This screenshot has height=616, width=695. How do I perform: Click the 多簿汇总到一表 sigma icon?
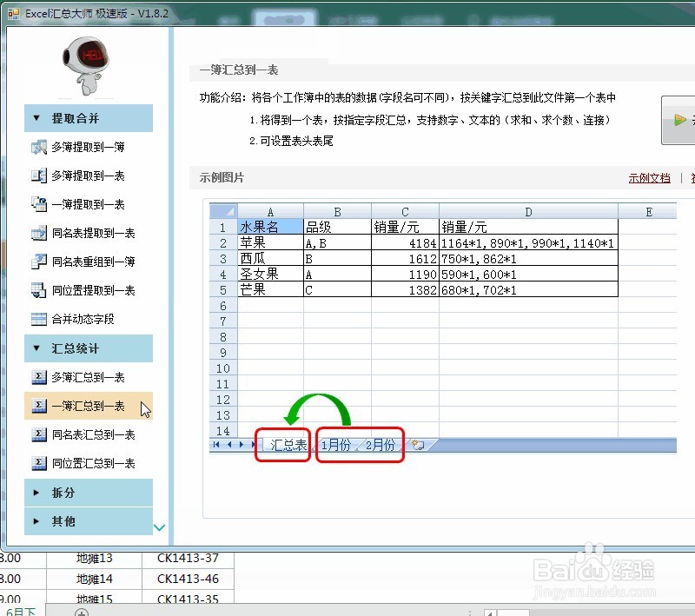pos(39,377)
